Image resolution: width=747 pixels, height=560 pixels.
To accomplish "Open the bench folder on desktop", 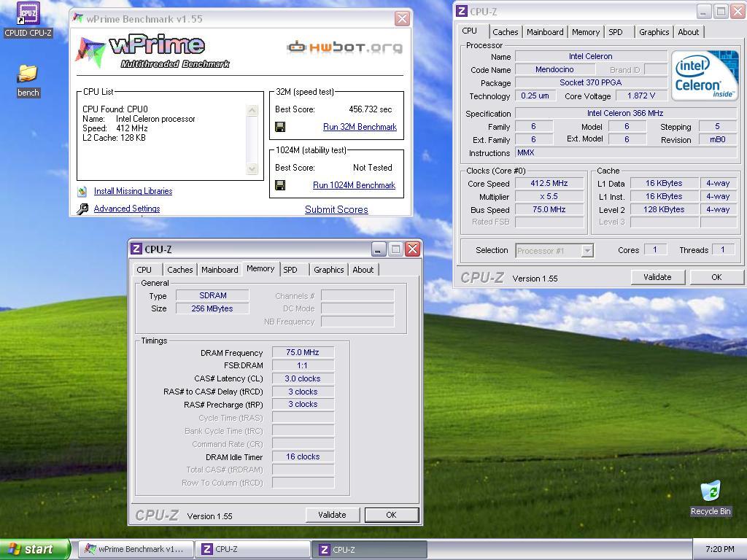I will [x=28, y=81].
